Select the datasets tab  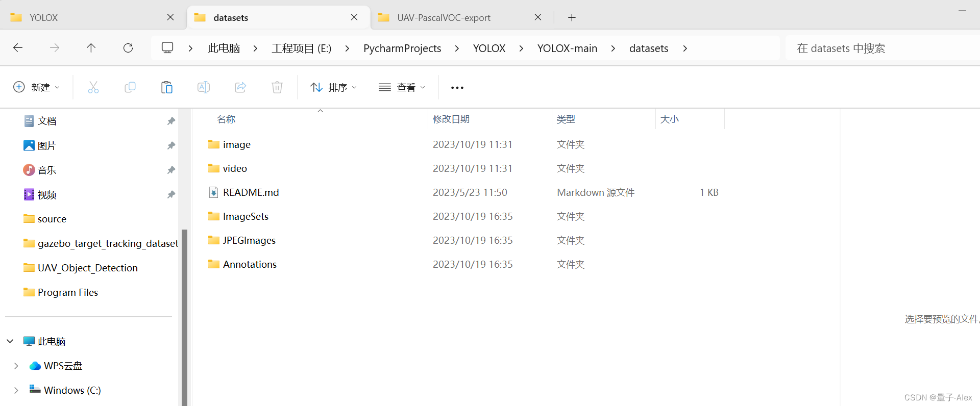(278, 17)
